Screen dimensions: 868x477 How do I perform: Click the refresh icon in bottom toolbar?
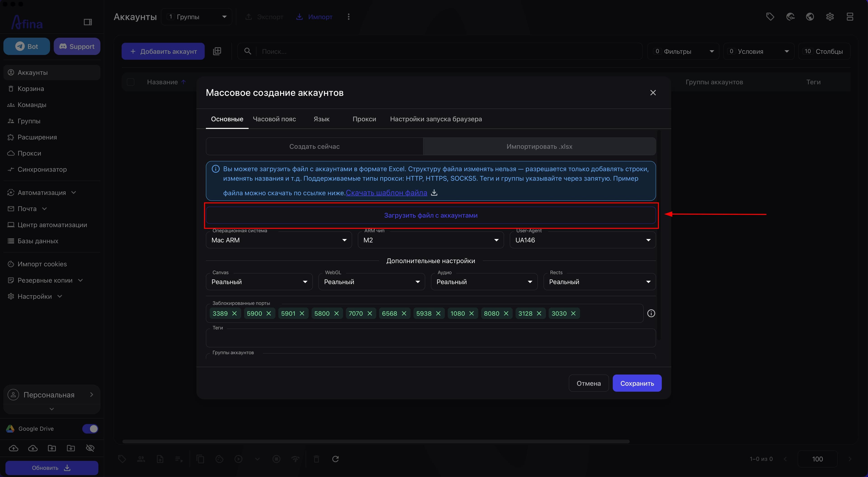[335, 459]
